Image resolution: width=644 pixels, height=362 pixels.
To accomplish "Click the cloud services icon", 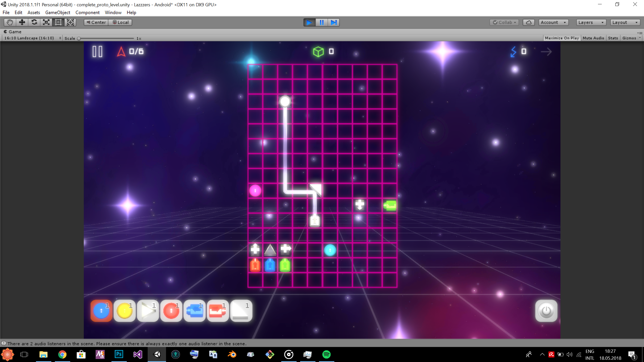I will (529, 22).
